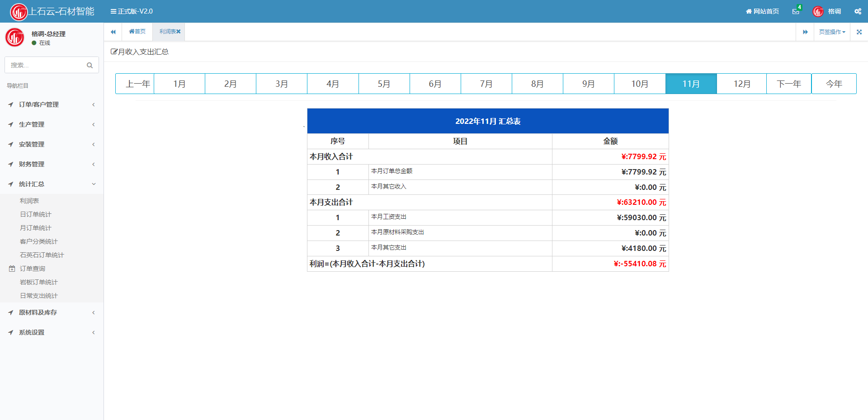This screenshot has height=420, width=868.
Task: Toggle fullscreen with the expand icon
Action: pos(859,32)
